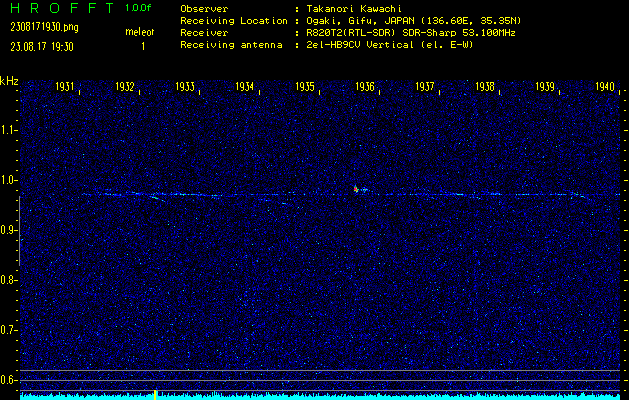Click the date stamp 23.08.17 19:30
The image size is (629, 400).
45,46
